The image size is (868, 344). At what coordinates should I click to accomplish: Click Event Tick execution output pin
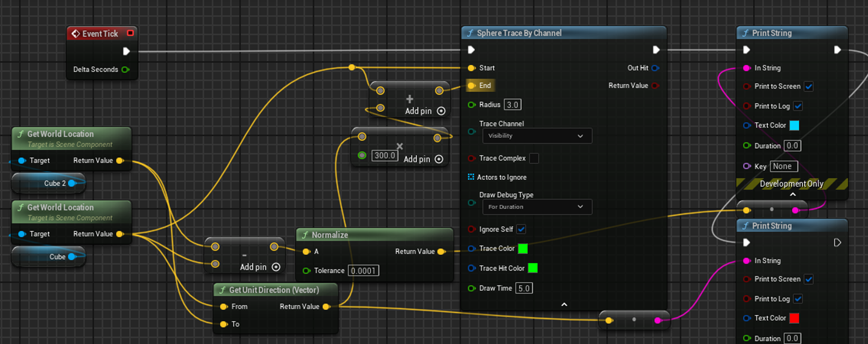(x=127, y=51)
